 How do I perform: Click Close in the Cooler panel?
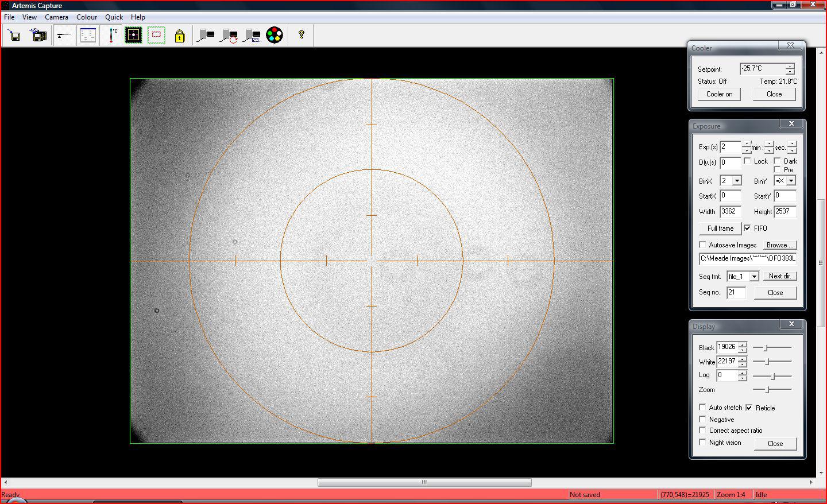[774, 94]
